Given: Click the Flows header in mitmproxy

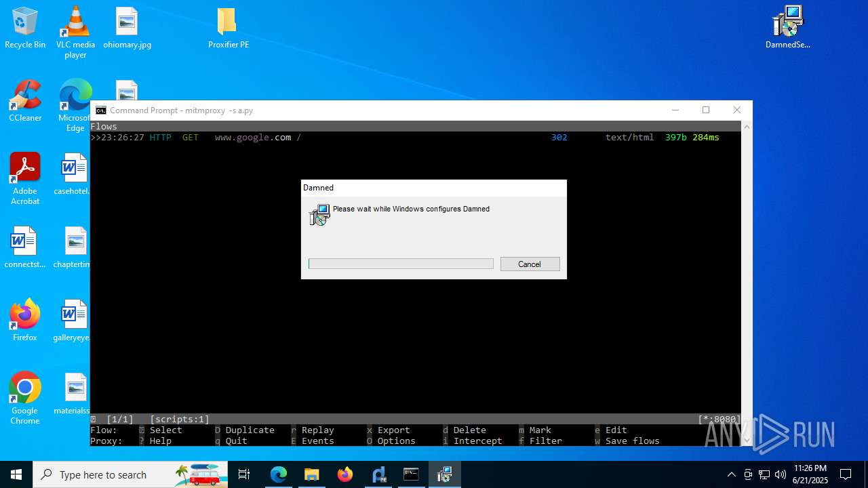Looking at the screenshot, I should point(104,127).
